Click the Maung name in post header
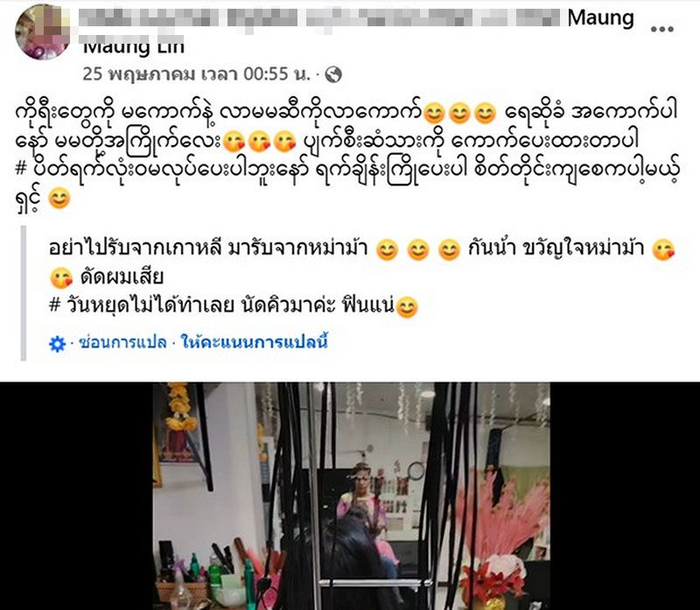The image size is (700, 610). pos(600,18)
